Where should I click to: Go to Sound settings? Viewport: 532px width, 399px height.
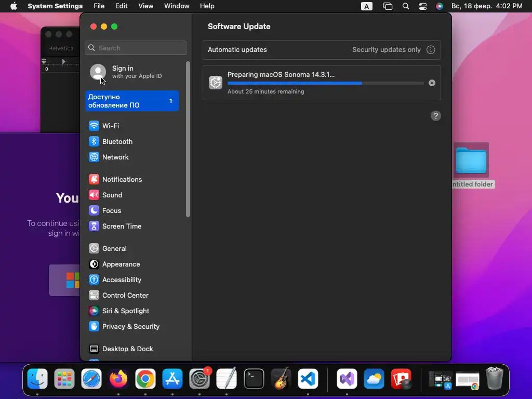105,195
